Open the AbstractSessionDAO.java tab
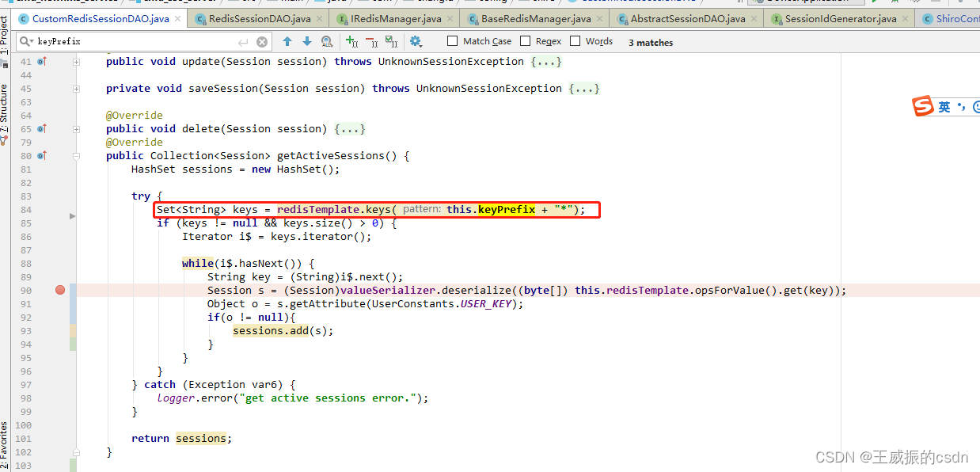 (688, 18)
